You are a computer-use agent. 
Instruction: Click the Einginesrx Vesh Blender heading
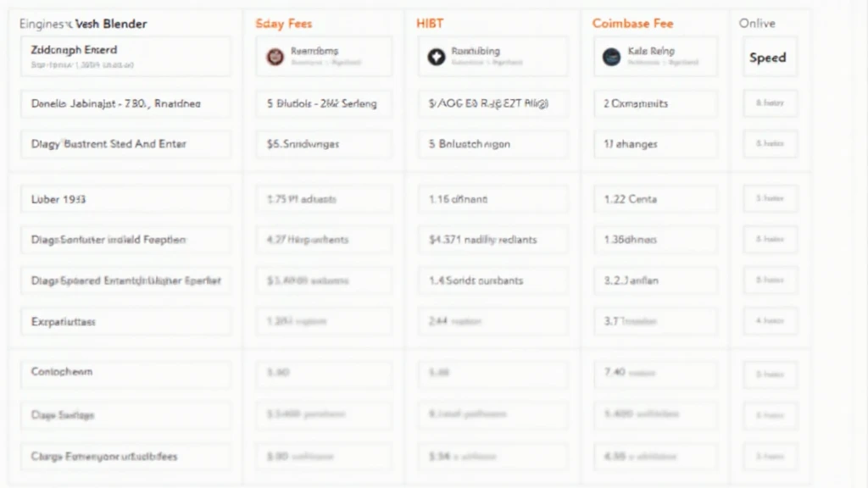pyautogui.click(x=82, y=24)
